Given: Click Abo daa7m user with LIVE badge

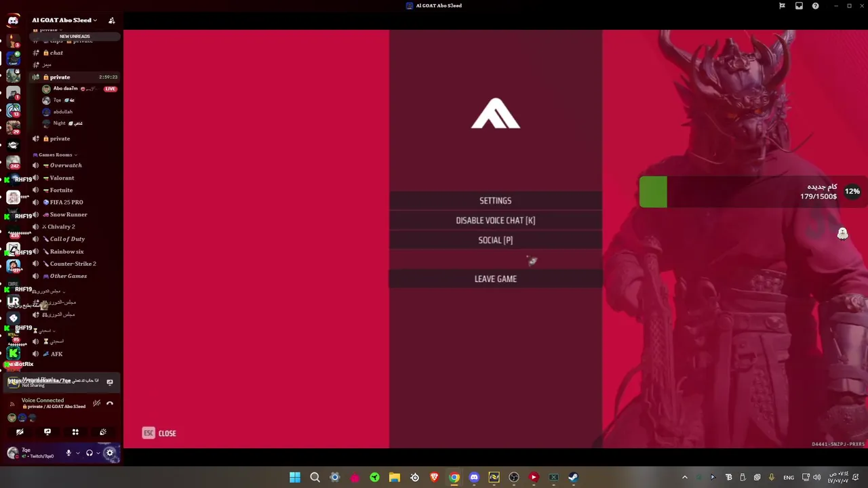Looking at the screenshot, I should coord(79,89).
